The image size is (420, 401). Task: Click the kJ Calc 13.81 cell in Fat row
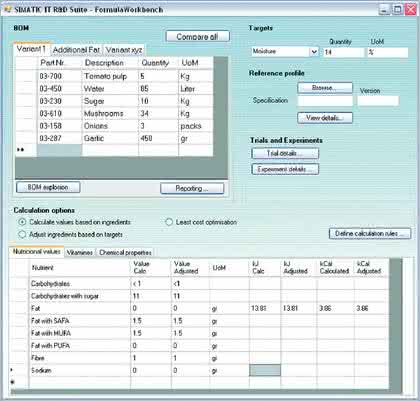click(265, 308)
